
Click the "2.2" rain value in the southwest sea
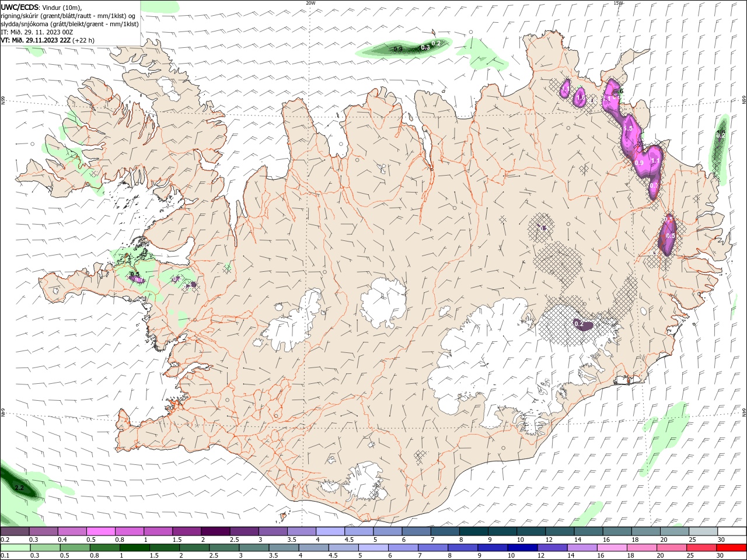pyautogui.click(x=19, y=488)
